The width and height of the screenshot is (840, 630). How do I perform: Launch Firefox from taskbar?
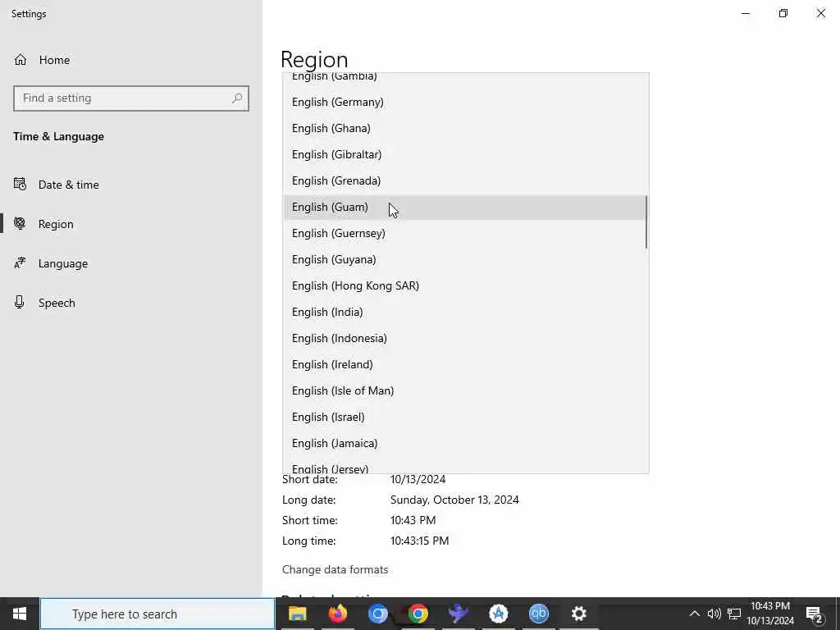coord(337,614)
